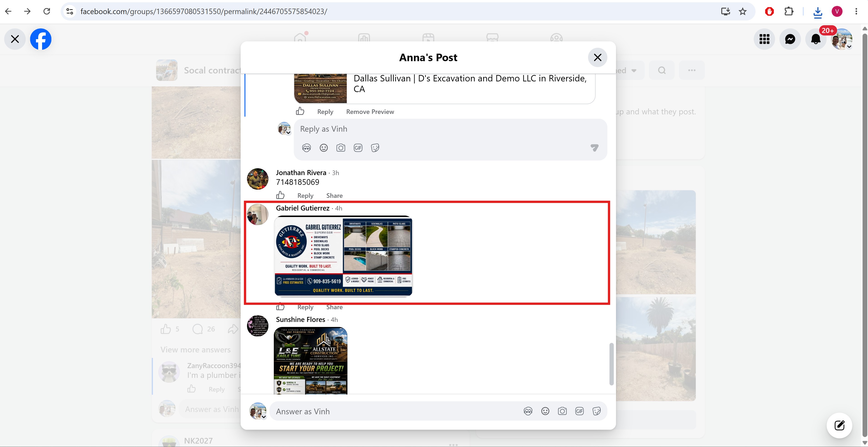View Sunshine Flores's profile picture

(x=258, y=326)
